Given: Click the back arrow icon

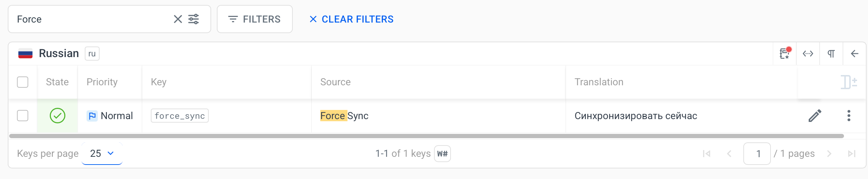Looking at the screenshot, I should (x=855, y=54).
